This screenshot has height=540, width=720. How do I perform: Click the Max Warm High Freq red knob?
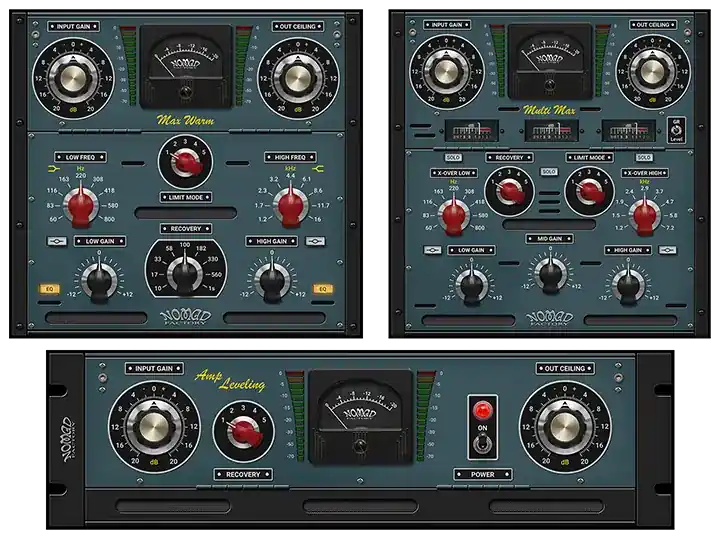coord(290,205)
